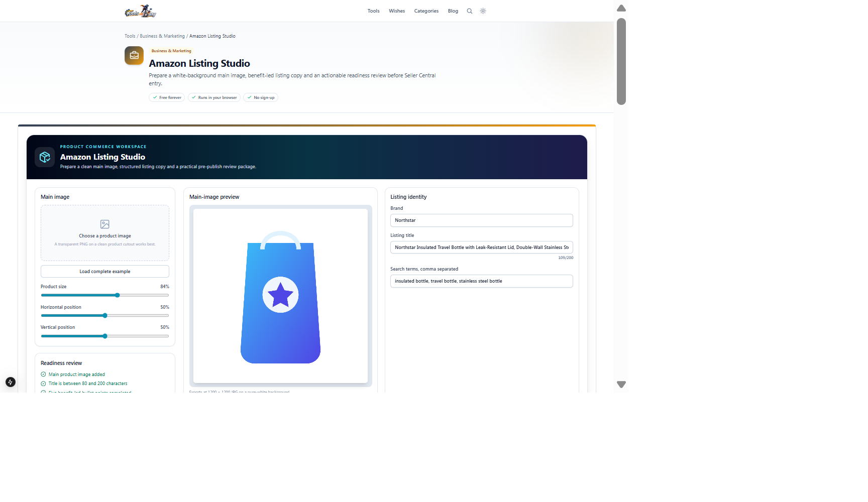Click scrollbar down arrow
This screenshot has width=868, height=502.
[x=621, y=385]
